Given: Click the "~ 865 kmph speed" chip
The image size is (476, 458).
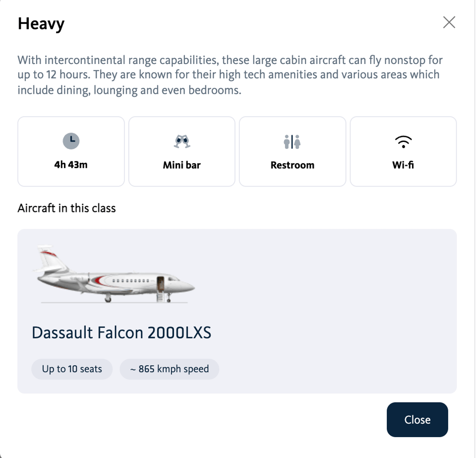Looking at the screenshot, I should (x=169, y=369).
